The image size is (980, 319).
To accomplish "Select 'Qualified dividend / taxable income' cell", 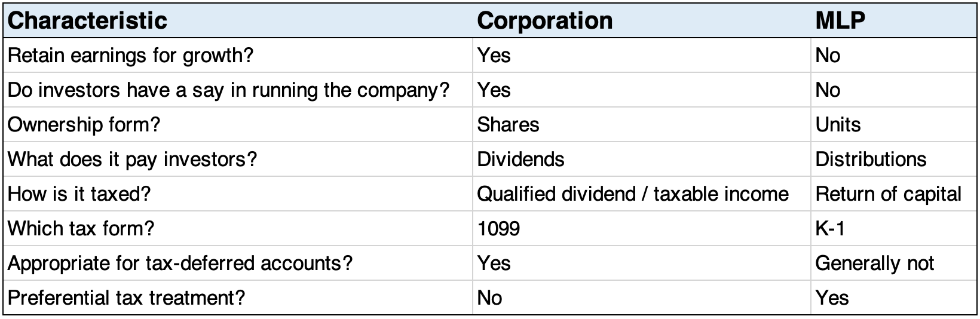I will 633,194.
